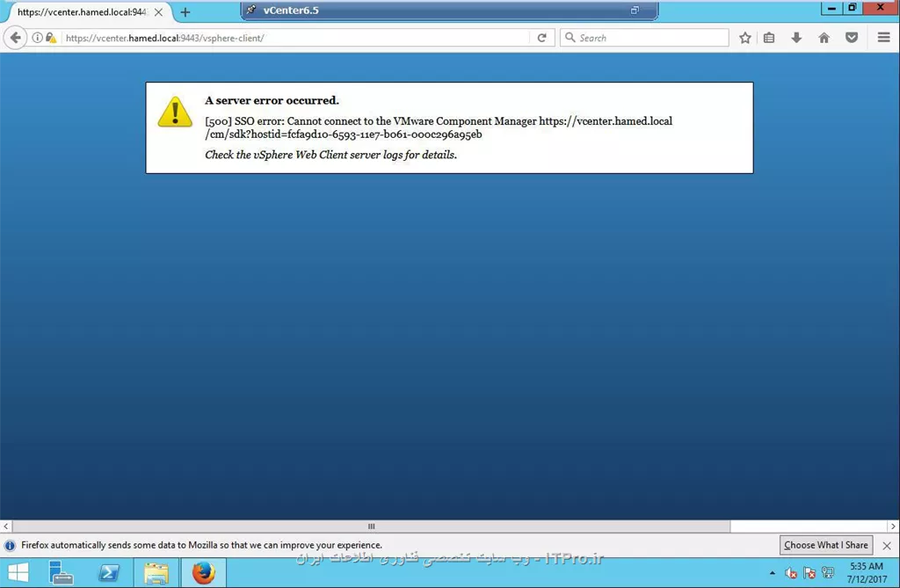This screenshot has height=588, width=900.
Task: Click the muted volume tray icon
Action: point(791,573)
